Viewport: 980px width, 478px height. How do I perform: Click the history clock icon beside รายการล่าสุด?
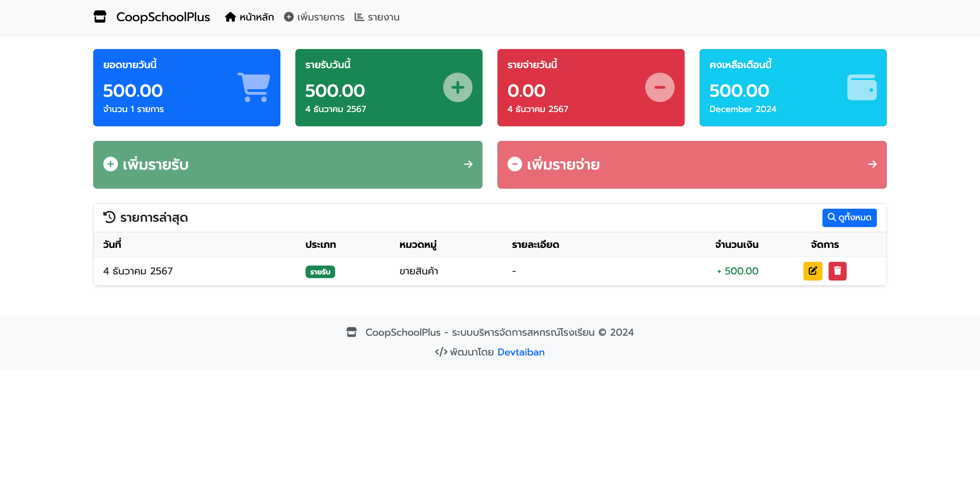[x=109, y=217]
